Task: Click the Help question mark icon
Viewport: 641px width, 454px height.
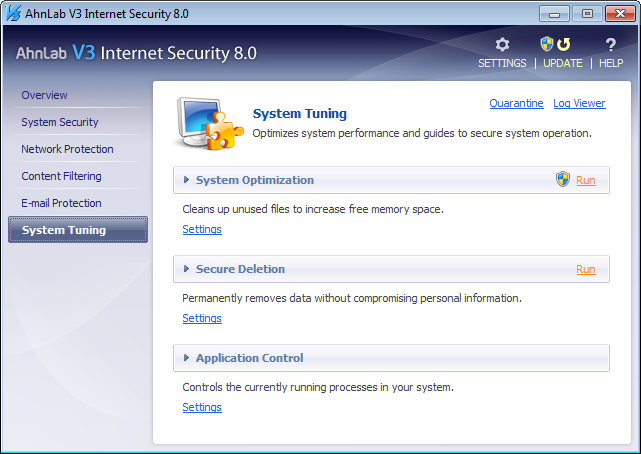Action: [610, 44]
